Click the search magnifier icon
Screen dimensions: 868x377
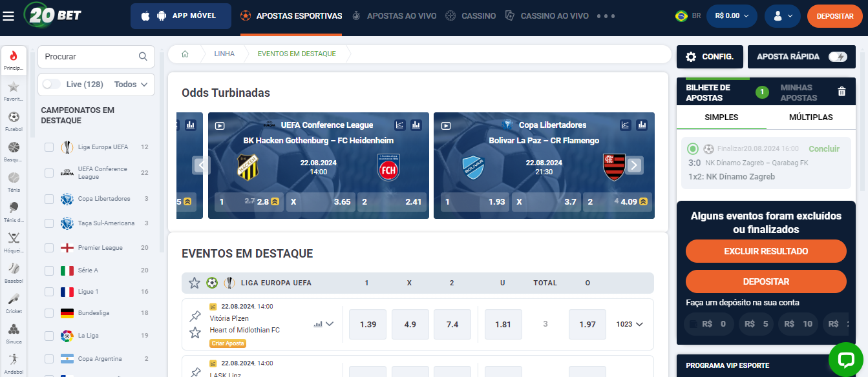click(x=143, y=57)
